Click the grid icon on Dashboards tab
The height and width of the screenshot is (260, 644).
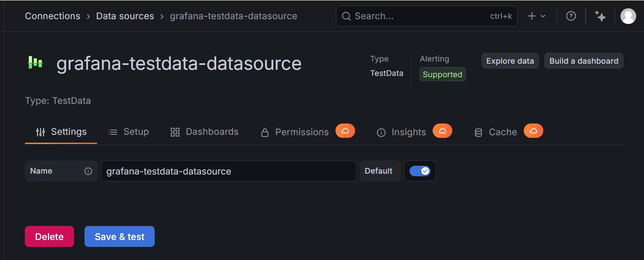point(175,132)
